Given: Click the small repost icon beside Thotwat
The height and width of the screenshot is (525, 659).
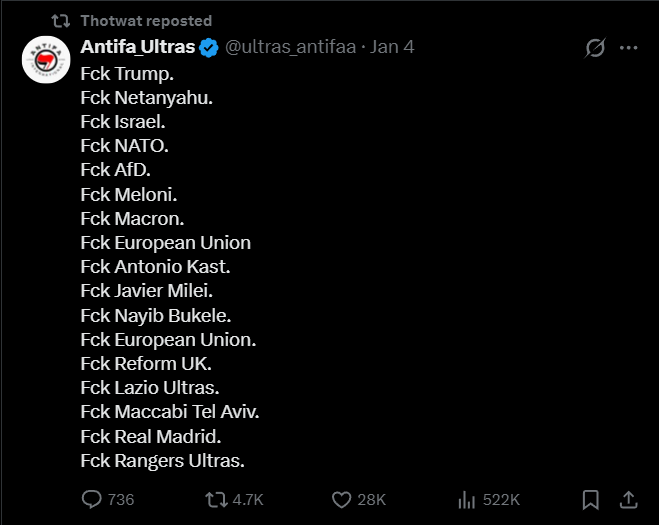Looking at the screenshot, I should coord(61,20).
